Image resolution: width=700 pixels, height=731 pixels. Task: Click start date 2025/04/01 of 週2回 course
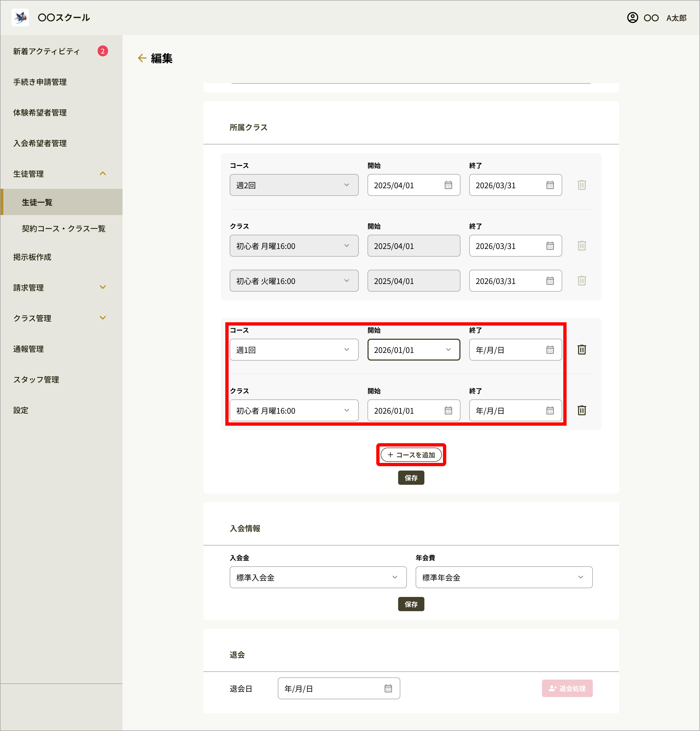[x=414, y=185]
